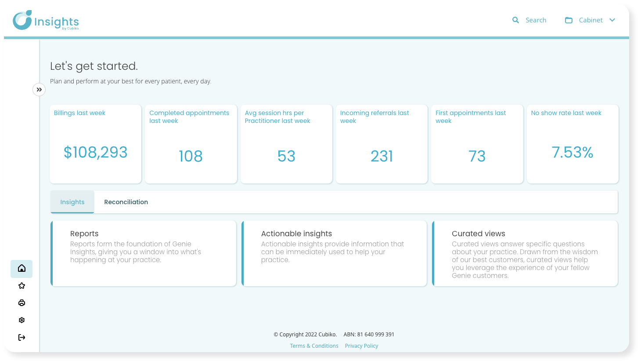Screen dimensions: 641x364
Task: Open the Reports card
Action: pos(144,253)
